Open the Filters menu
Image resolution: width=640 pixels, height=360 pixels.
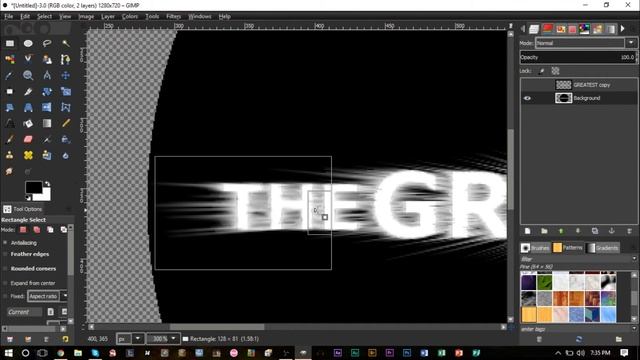[x=173, y=16]
